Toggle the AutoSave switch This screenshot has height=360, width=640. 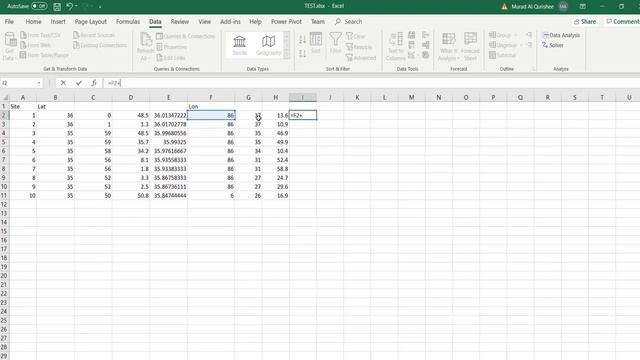(39, 6)
